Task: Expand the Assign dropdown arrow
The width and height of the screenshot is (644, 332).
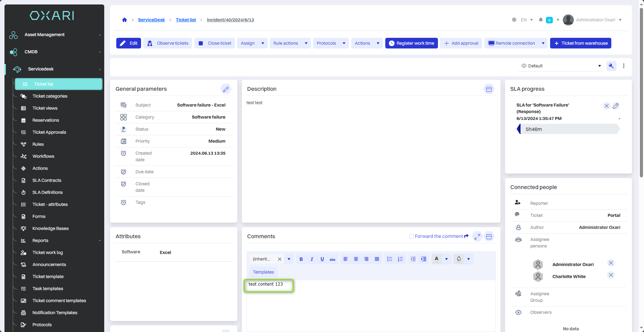Action: coord(263,43)
